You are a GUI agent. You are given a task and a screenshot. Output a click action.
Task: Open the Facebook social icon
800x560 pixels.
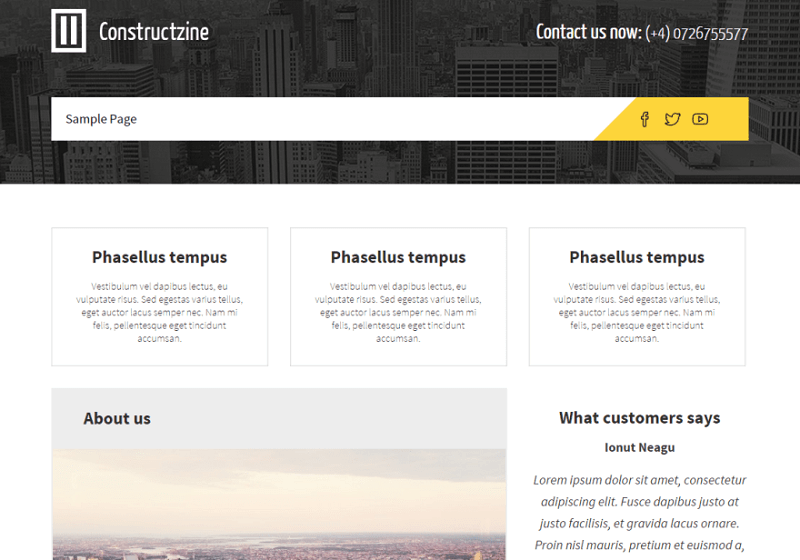coord(644,119)
